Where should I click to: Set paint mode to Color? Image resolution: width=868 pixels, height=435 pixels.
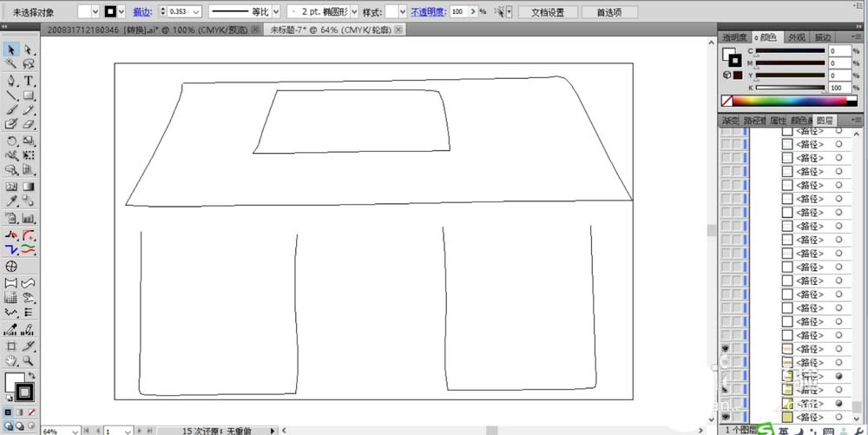[x=8, y=412]
